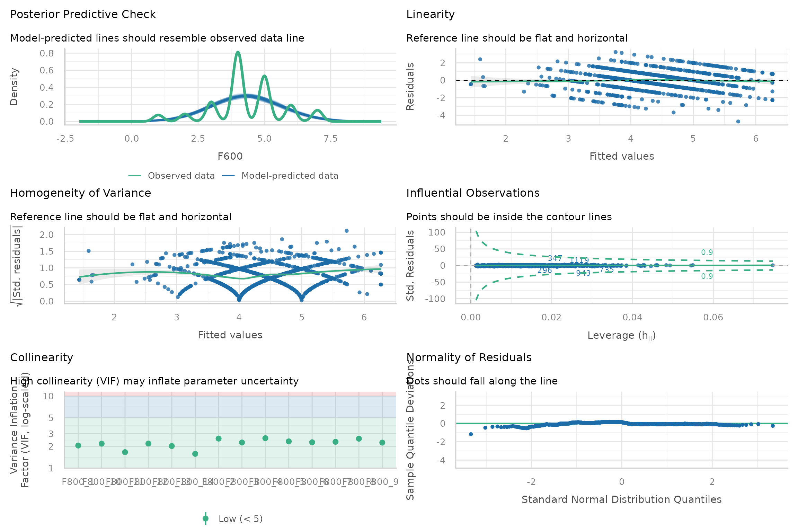798x532 pixels.
Task: Click the Influential Observations title
Action: pos(473,193)
